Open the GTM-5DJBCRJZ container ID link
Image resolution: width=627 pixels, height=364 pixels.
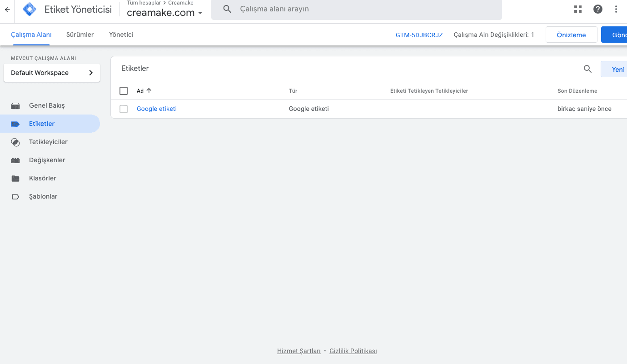coord(419,35)
